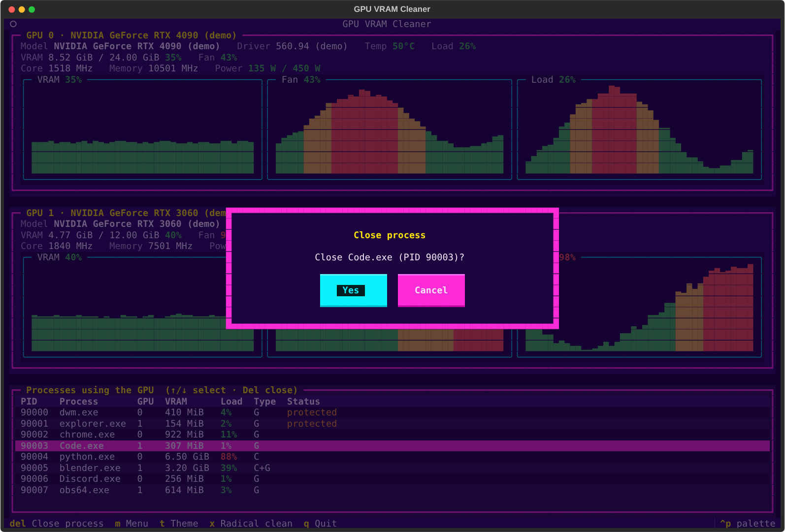Click the 'Close process' dialog title
Screen dimensions: 785x532
point(390,235)
